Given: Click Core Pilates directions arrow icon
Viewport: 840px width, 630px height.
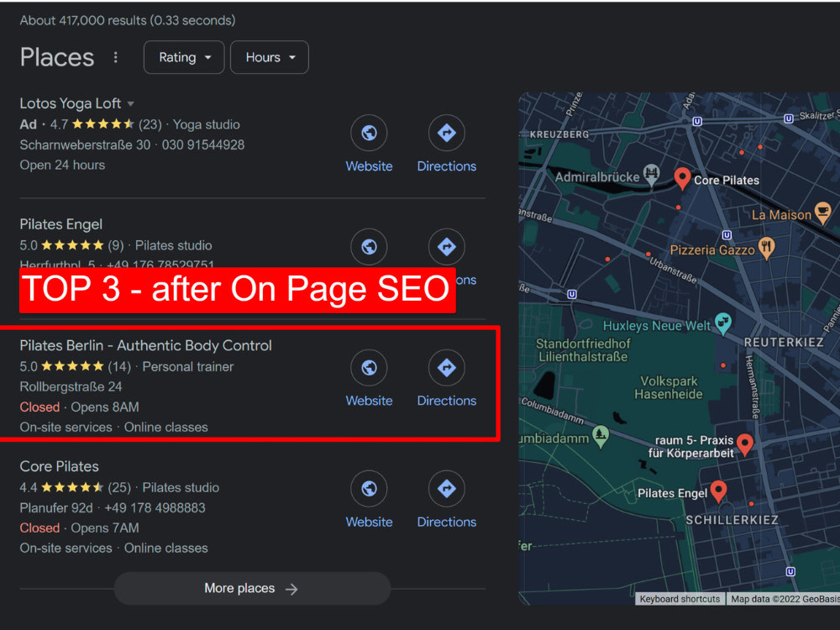Looking at the screenshot, I should tap(447, 489).
